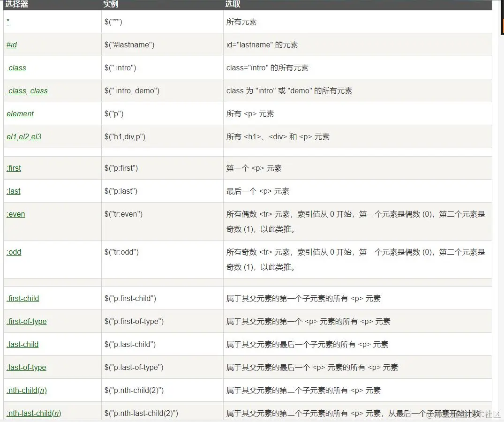This screenshot has width=504, height=422.
Task: Open the * selector documentation link
Action: tap(7, 22)
